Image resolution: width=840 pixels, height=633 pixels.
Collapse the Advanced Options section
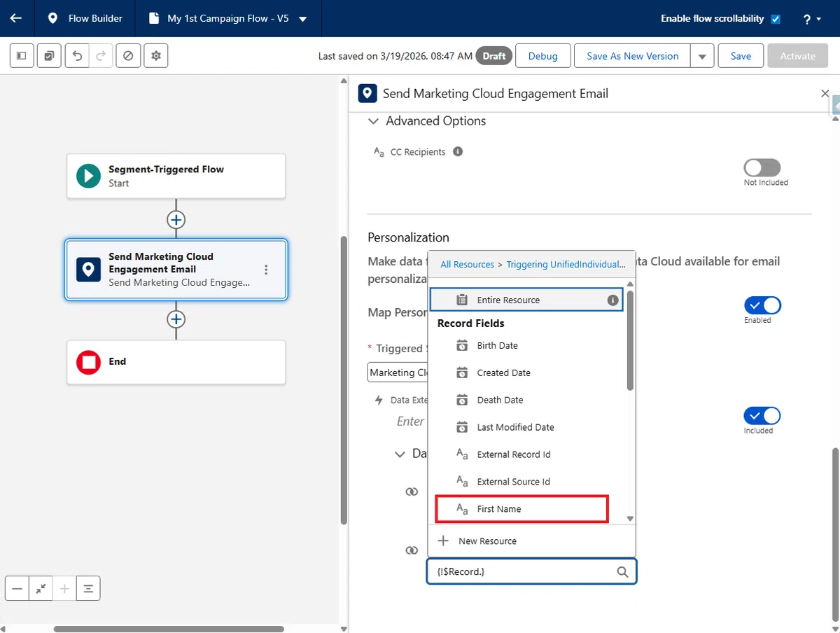click(x=373, y=121)
